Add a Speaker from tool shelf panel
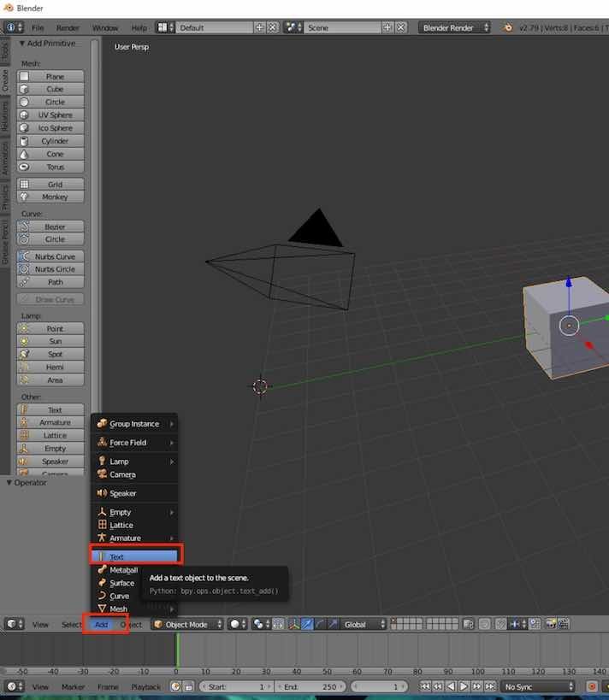The height and width of the screenshot is (700, 609). pyautogui.click(x=50, y=462)
